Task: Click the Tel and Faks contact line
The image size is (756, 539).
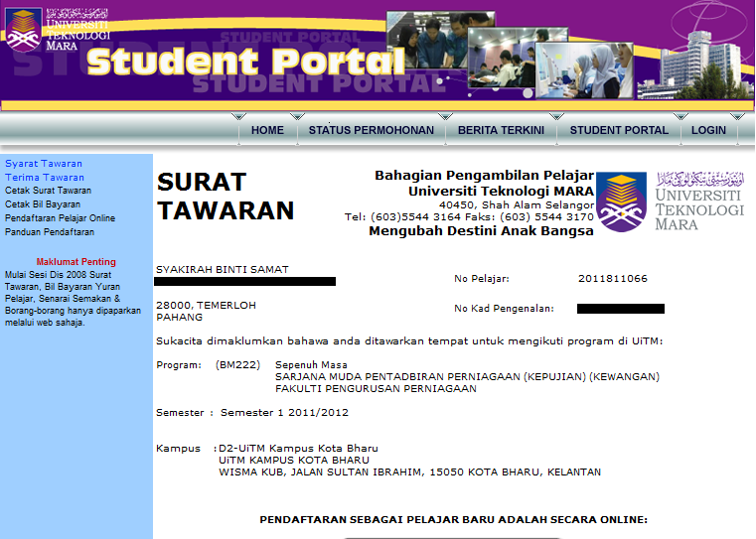Action: coord(469,217)
